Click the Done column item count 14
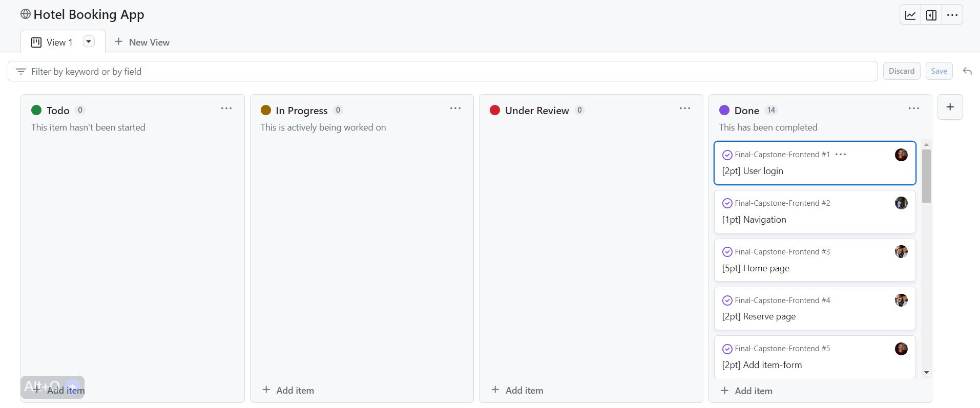The height and width of the screenshot is (408, 980). click(x=771, y=110)
